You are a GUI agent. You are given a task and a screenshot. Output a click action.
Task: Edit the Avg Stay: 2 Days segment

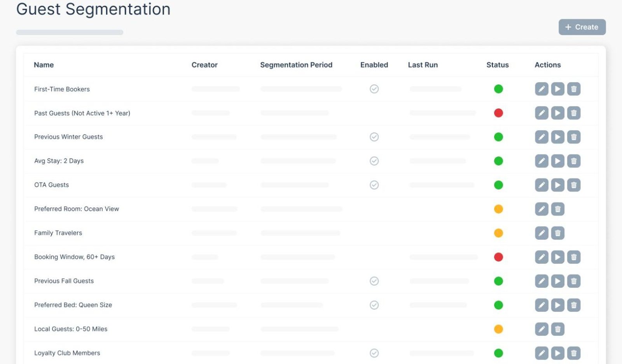(542, 161)
